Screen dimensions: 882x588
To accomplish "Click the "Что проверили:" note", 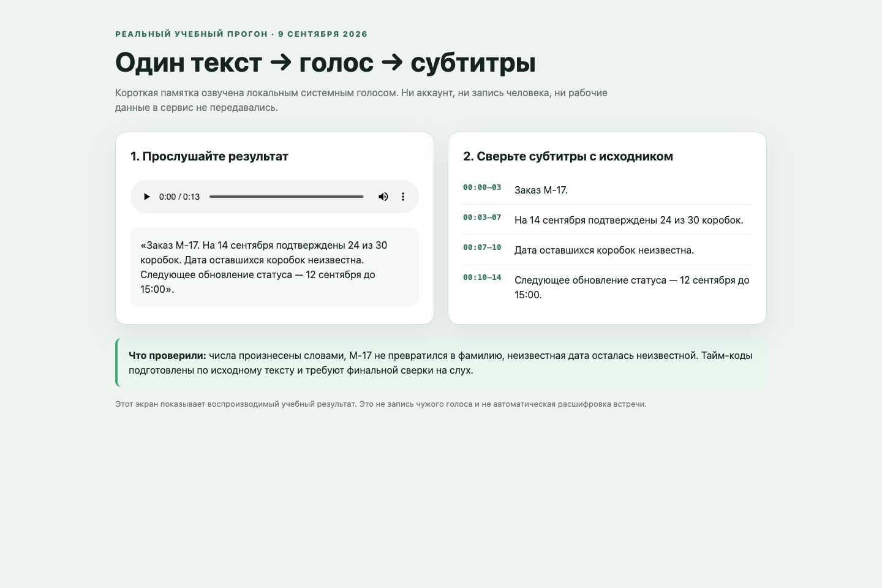I will (x=441, y=363).
